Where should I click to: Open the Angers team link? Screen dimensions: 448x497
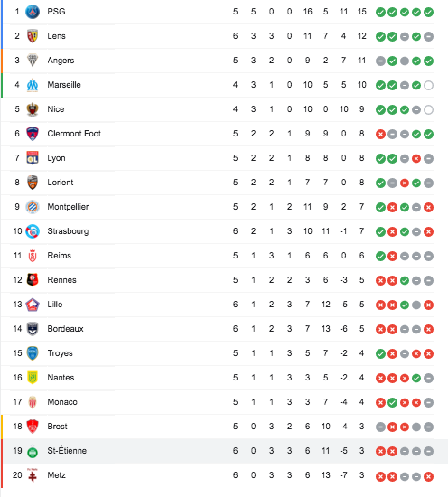pos(61,61)
